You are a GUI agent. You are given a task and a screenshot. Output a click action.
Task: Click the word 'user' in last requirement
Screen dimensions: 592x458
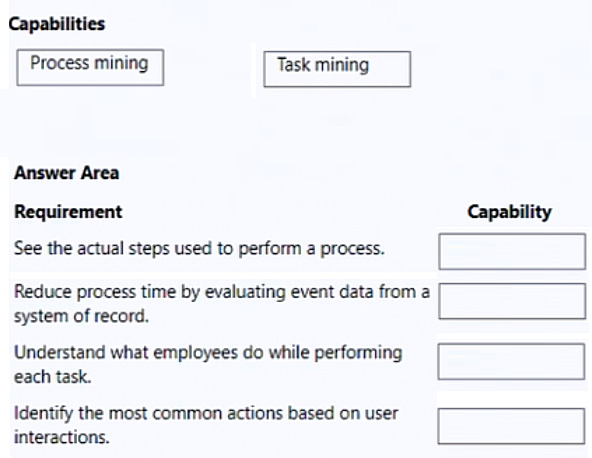pos(381,414)
